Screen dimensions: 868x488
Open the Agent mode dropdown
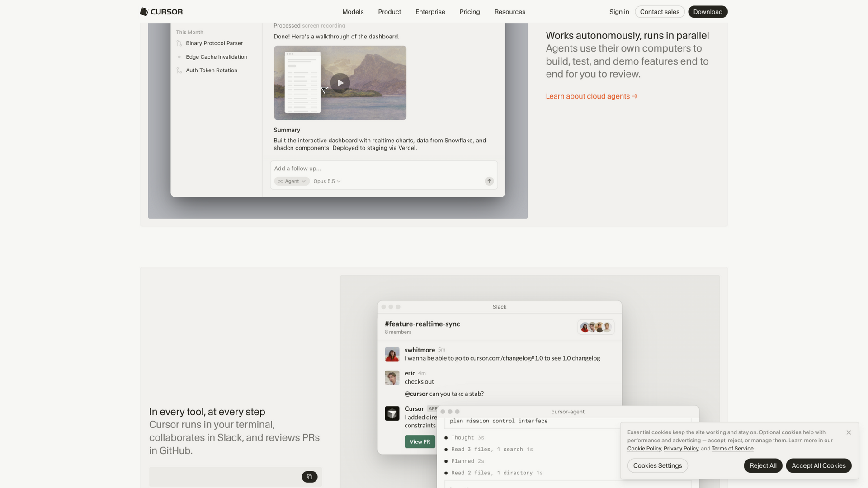point(292,181)
